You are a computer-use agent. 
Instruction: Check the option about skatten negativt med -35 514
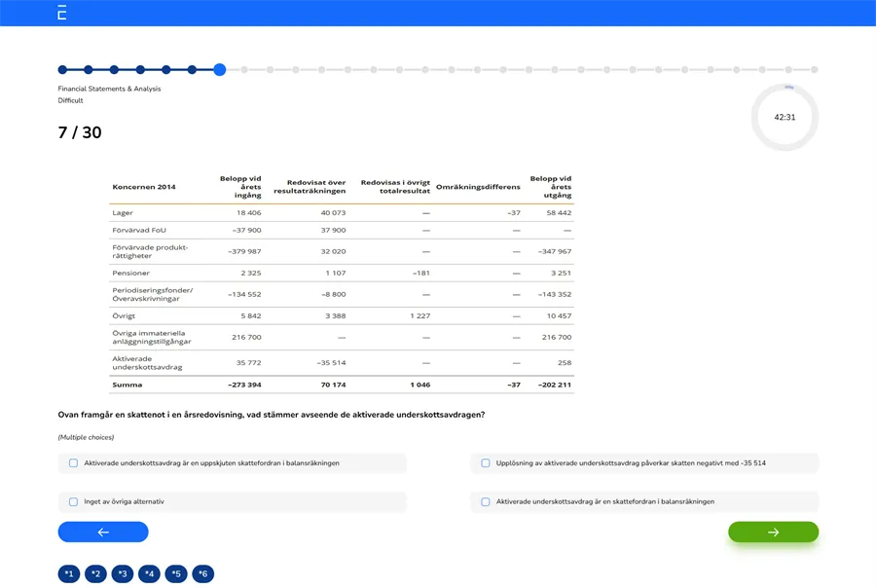pos(485,463)
